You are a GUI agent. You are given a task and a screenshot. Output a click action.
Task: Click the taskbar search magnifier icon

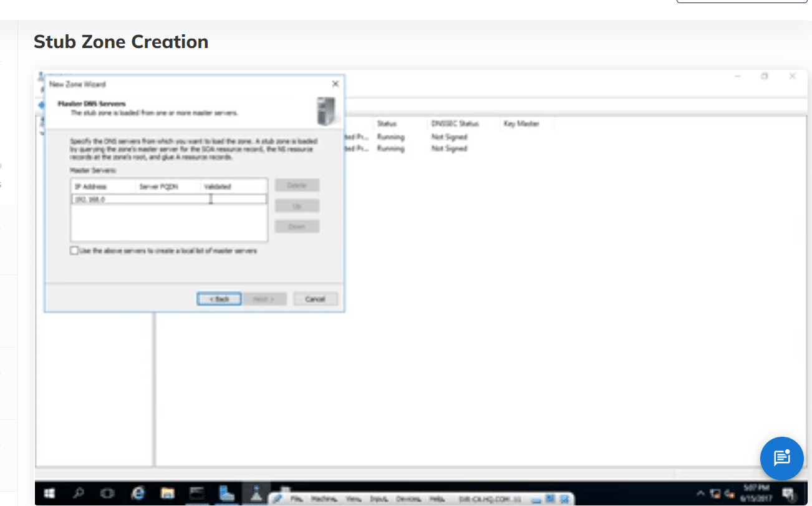coord(79,493)
